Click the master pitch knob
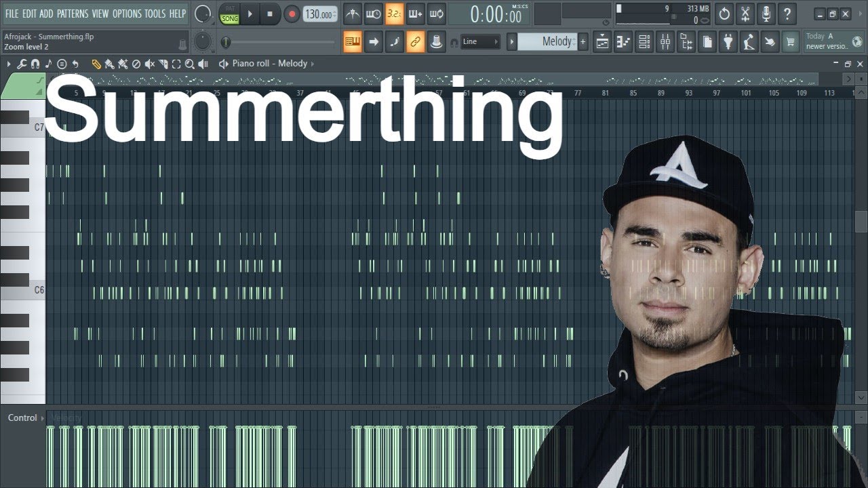The height and width of the screenshot is (488, 868). click(203, 41)
